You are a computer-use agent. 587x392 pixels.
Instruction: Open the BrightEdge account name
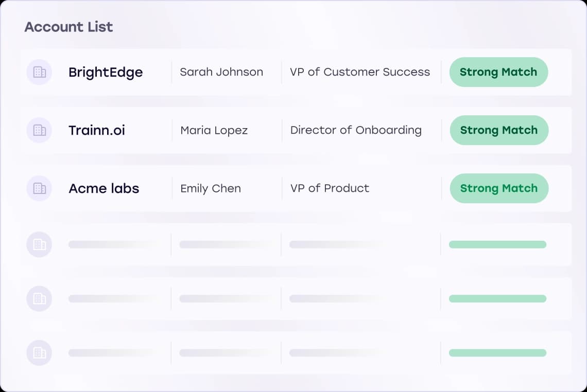(x=105, y=72)
